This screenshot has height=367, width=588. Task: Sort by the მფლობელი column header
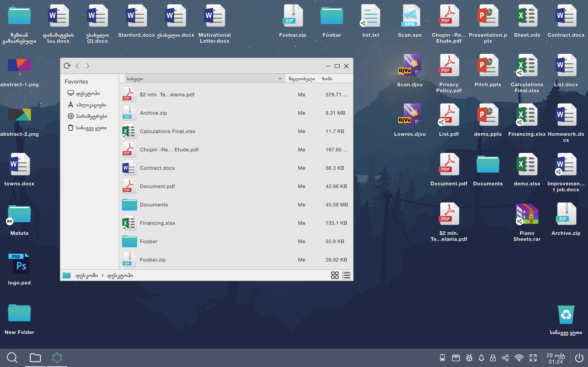pyautogui.click(x=302, y=79)
